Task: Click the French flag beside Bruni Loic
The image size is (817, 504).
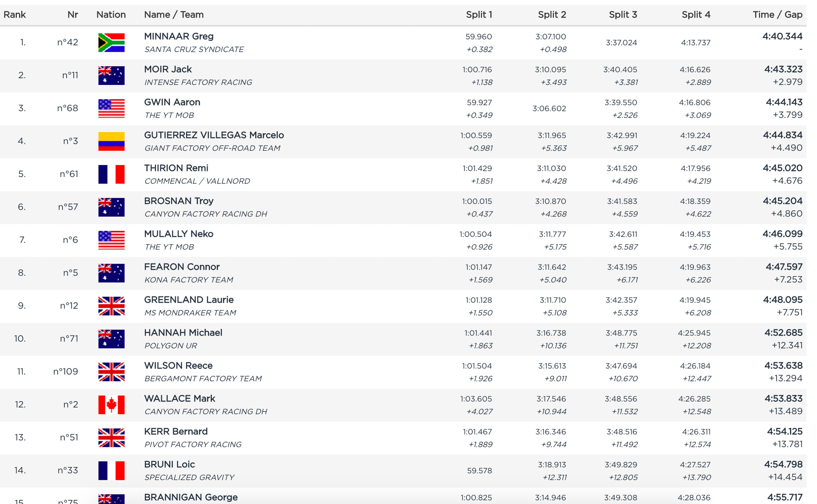Action: pos(111,471)
